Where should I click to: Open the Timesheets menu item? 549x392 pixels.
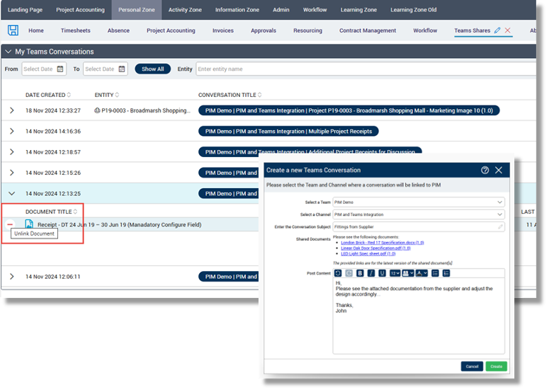tap(75, 30)
